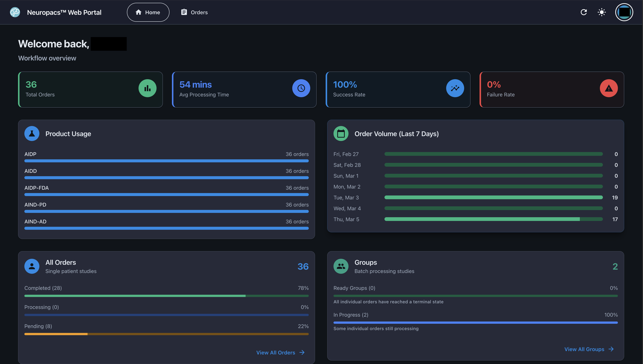The image size is (643, 364).
Task: Click the Neuropacs brain logo
Action: pos(15,12)
